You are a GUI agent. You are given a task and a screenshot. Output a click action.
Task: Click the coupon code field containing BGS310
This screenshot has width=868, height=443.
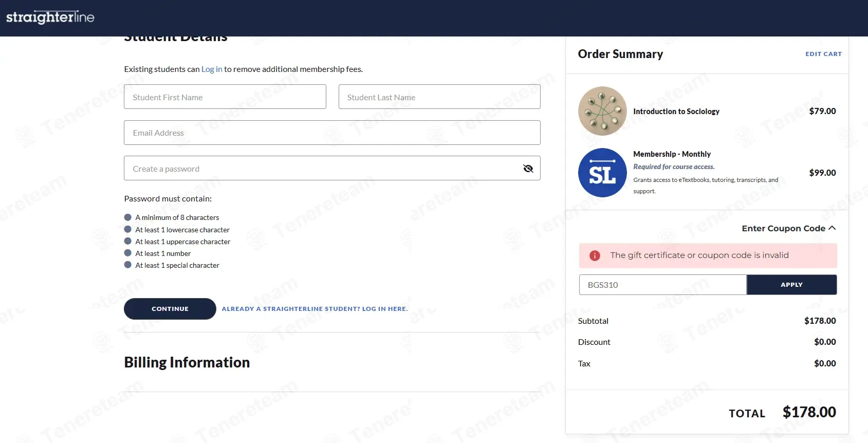[x=662, y=285]
